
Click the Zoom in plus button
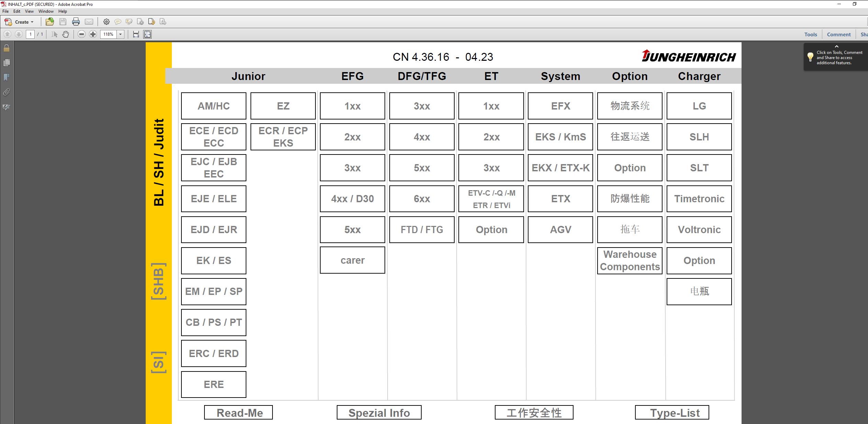[93, 34]
